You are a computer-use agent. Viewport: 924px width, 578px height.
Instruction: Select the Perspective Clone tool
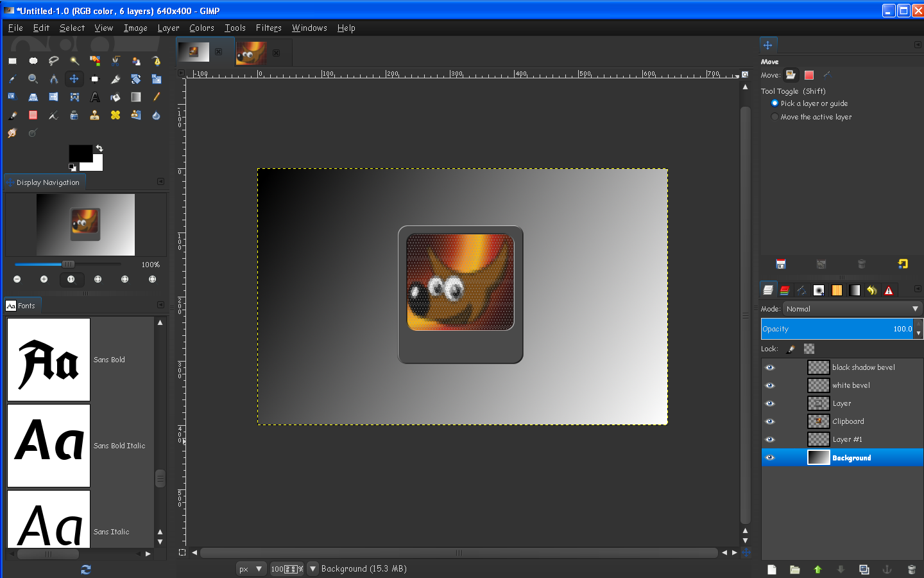click(x=136, y=116)
